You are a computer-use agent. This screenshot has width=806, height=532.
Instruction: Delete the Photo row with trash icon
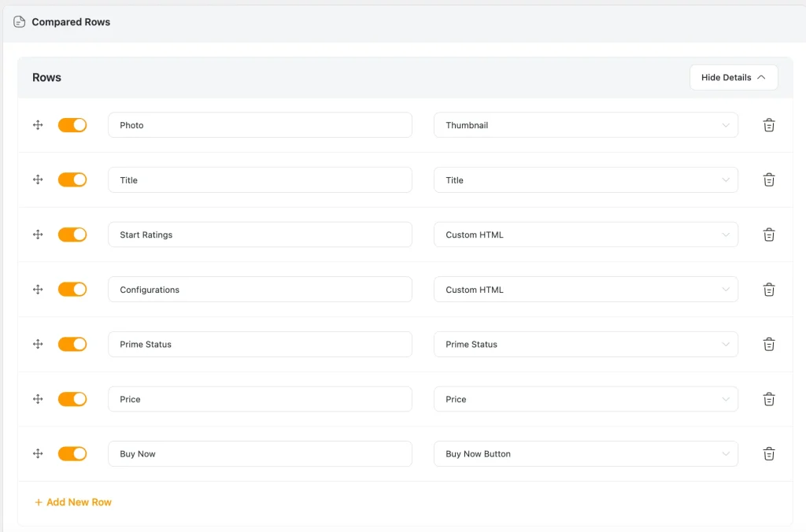point(768,125)
